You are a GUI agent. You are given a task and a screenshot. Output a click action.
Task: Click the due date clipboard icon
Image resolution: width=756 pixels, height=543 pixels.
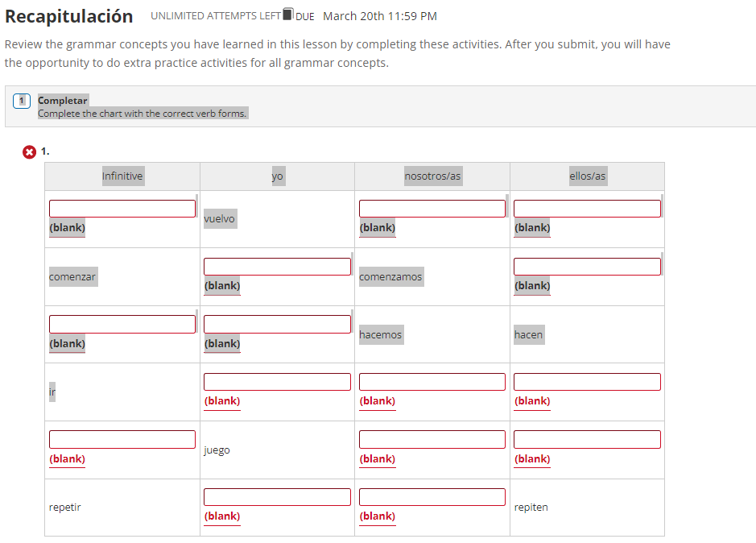click(x=288, y=14)
